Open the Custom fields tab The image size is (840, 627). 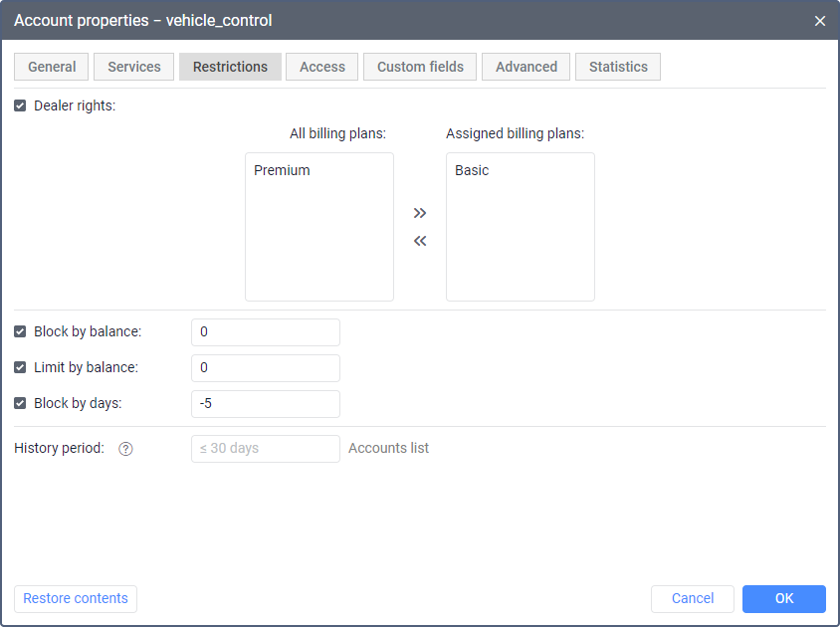click(420, 67)
